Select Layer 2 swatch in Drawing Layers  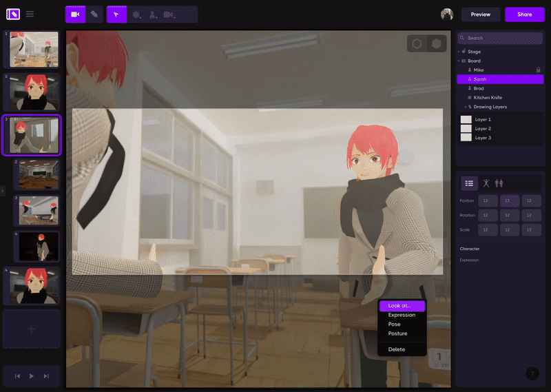pyautogui.click(x=466, y=129)
